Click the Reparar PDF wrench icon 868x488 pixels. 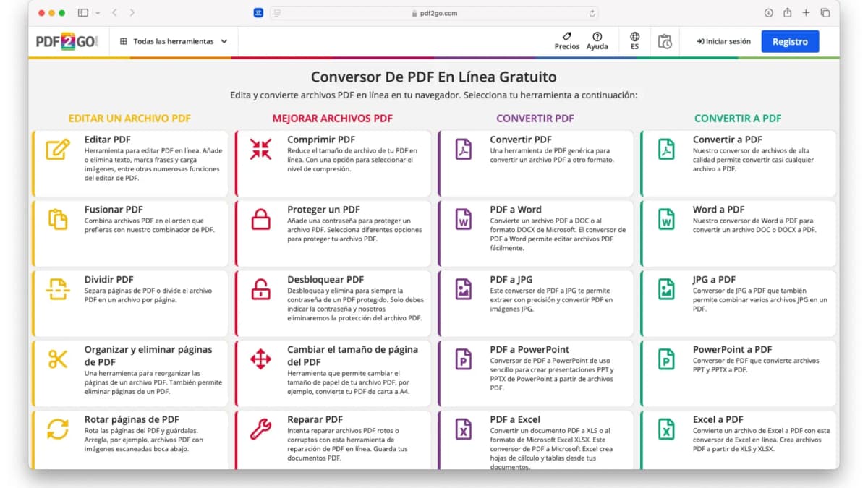tap(260, 429)
